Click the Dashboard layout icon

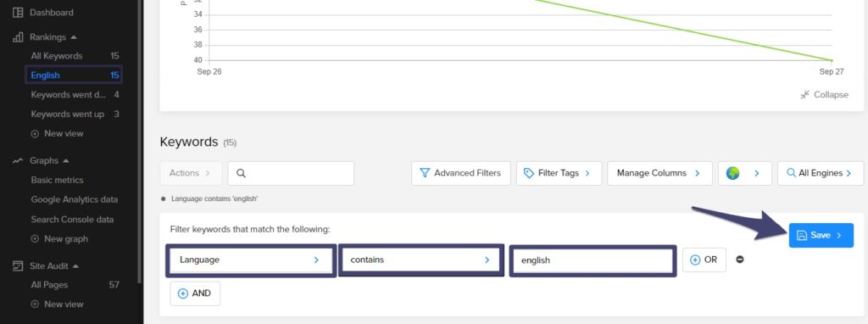pyautogui.click(x=18, y=12)
